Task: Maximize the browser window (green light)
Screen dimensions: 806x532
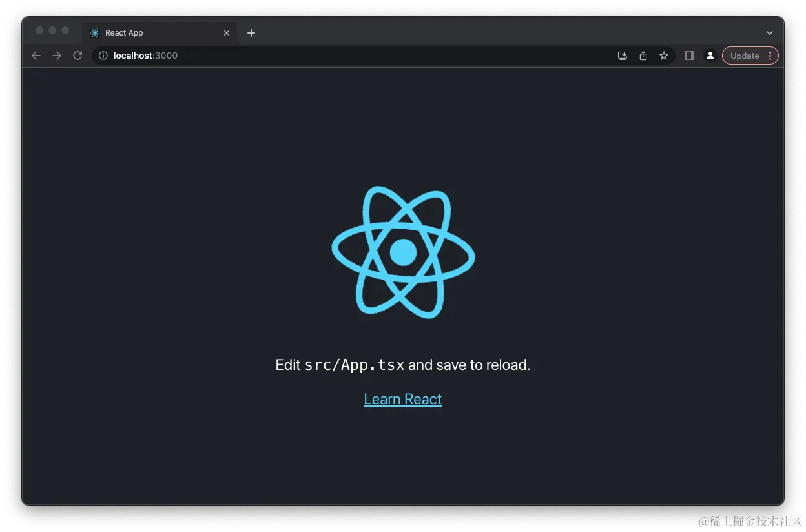Action: click(65, 30)
